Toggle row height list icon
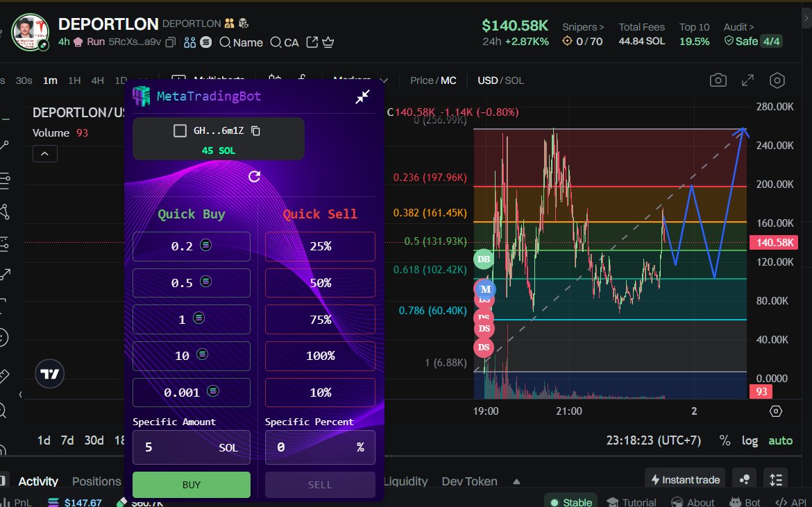 pos(776,479)
